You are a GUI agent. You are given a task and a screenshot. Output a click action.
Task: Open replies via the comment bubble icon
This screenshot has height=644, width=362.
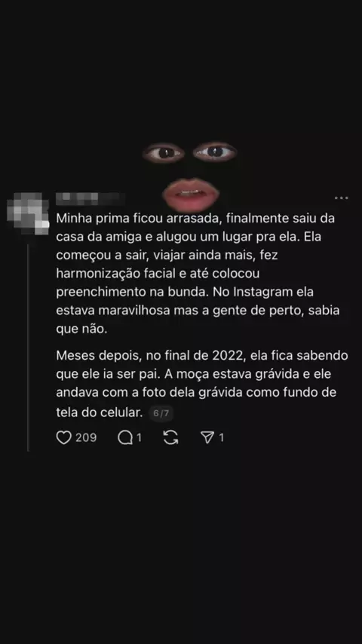tap(125, 438)
